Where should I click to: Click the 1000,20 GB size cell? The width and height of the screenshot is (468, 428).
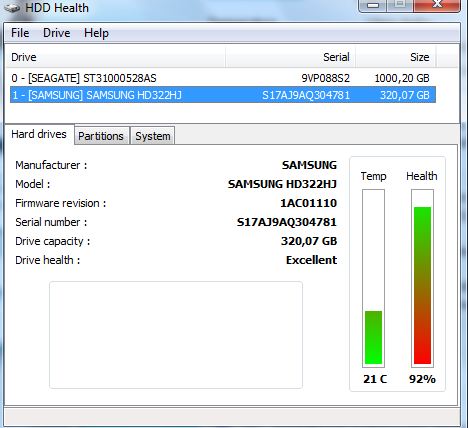[402, 78]
